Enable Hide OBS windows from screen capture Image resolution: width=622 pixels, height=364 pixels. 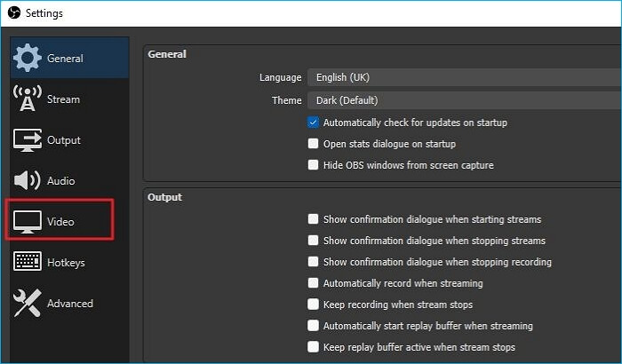(313, 164)
